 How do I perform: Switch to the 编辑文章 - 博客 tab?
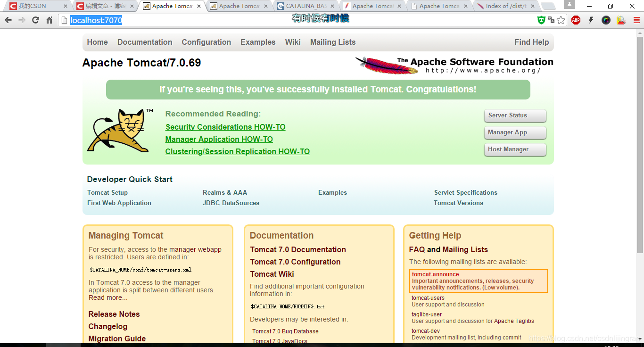[106, 6]
